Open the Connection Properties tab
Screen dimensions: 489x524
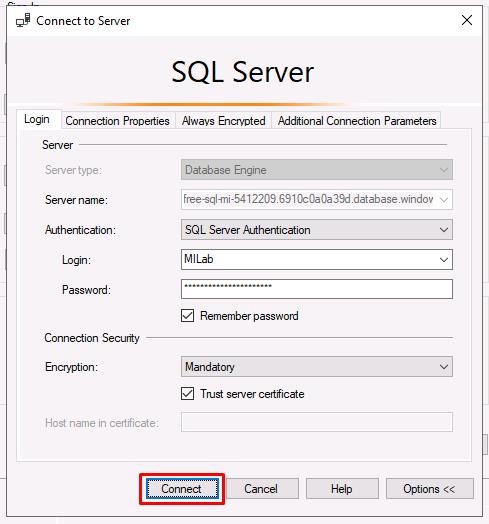point(117,121)
